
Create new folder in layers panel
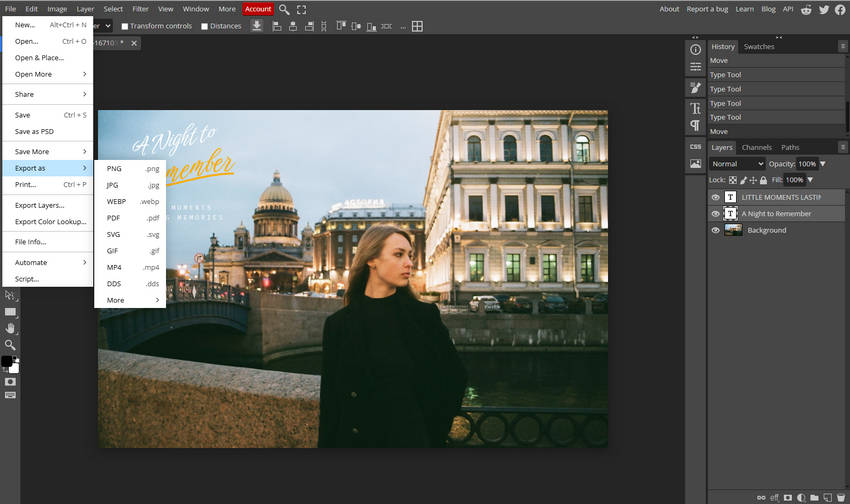pyautogui.click(x=814, y=497)
